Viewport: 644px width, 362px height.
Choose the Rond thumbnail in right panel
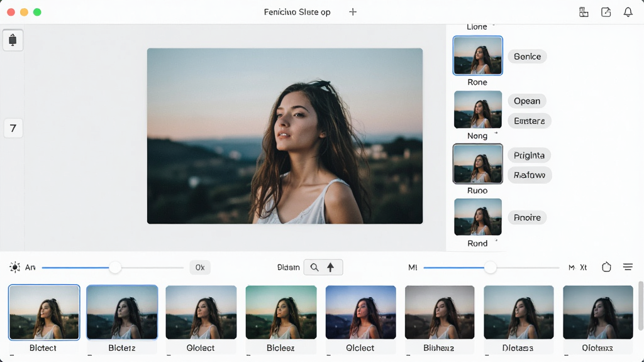(x=478, y=217)
